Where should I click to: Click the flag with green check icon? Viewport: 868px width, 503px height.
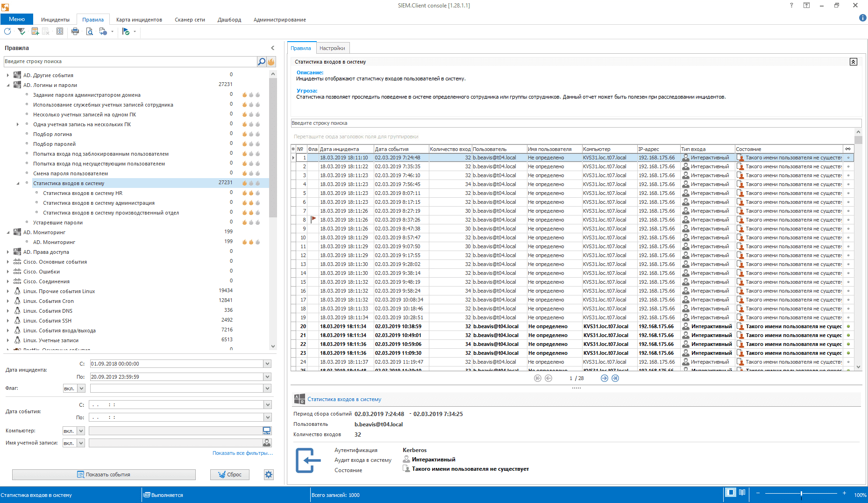[126, 31]
